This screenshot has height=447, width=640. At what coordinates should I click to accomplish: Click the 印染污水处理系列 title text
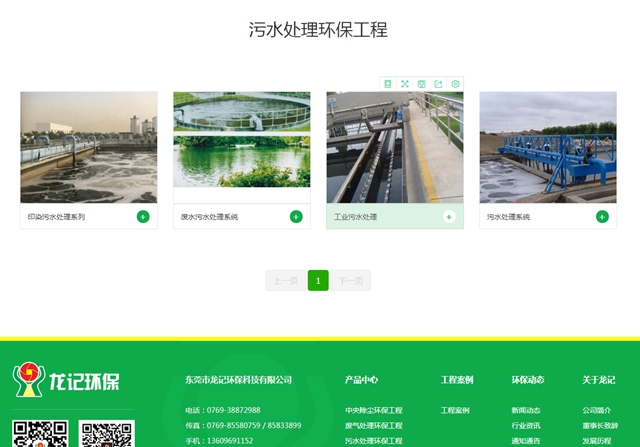[x=56, y=217]
